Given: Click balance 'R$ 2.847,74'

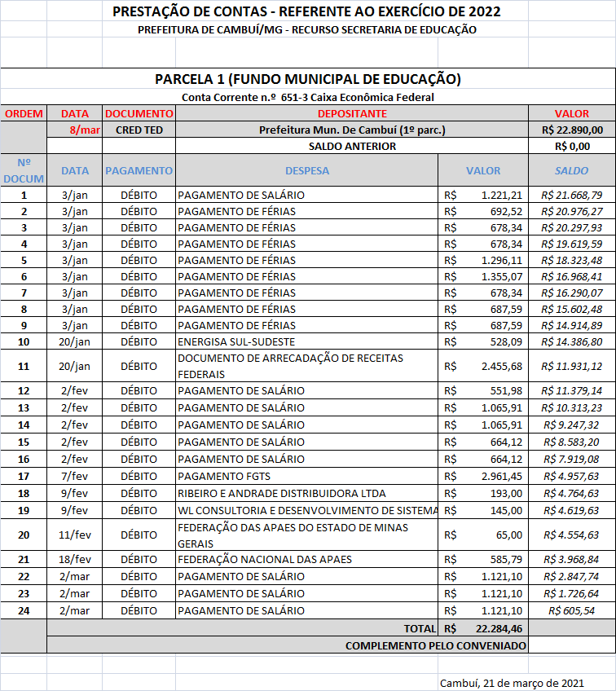Looking at the screenshot, I should [x=572, y=576].
